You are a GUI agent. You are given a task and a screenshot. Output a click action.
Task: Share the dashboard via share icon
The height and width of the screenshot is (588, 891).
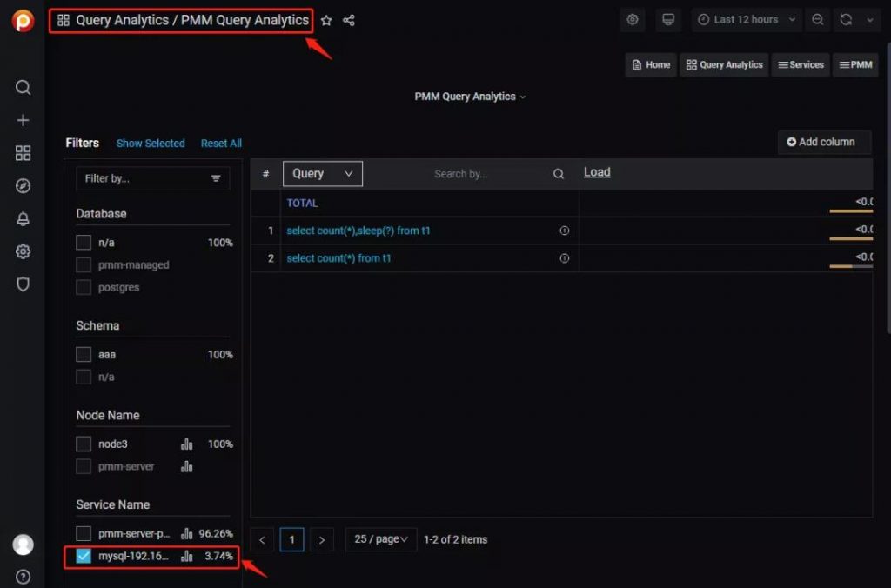(x=349, y=21)
